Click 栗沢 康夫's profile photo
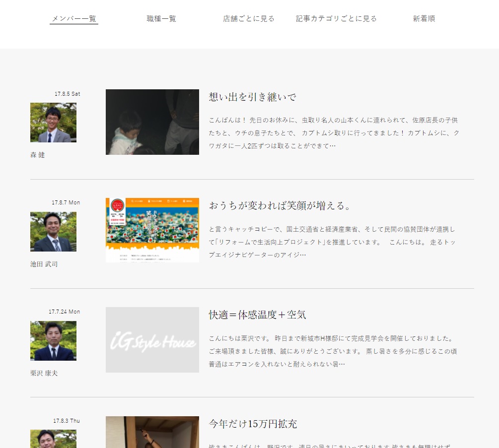499x448 pixels. click(x=53, y=341)
